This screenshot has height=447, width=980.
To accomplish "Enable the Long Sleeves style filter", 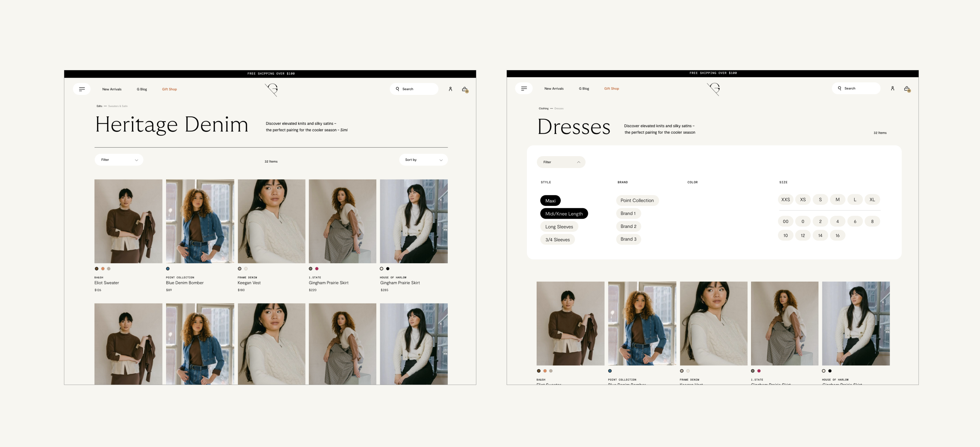I will click(x=559, y=227).
